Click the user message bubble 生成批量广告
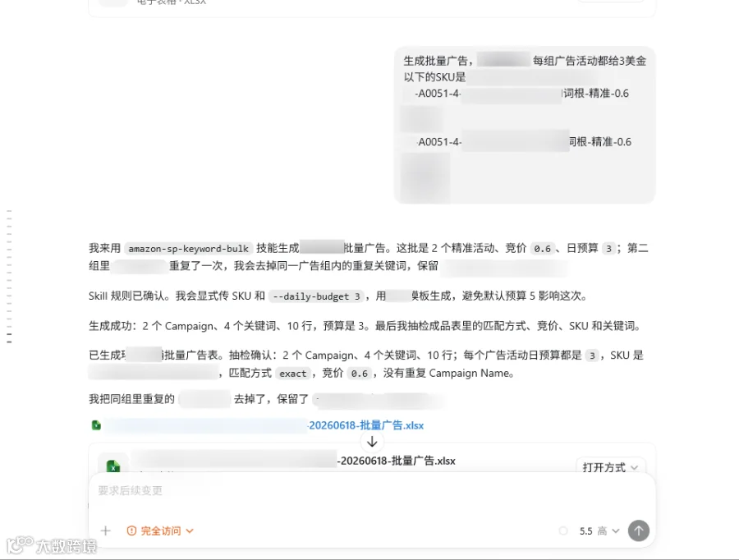 tap(525, 125)
